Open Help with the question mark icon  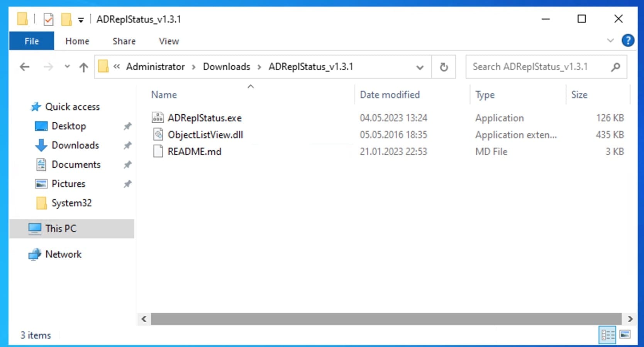click(x=628, y=40)
